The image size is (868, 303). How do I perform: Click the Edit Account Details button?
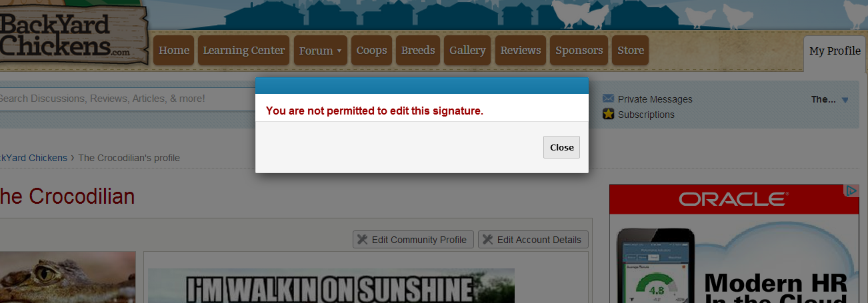pos(533,240)
